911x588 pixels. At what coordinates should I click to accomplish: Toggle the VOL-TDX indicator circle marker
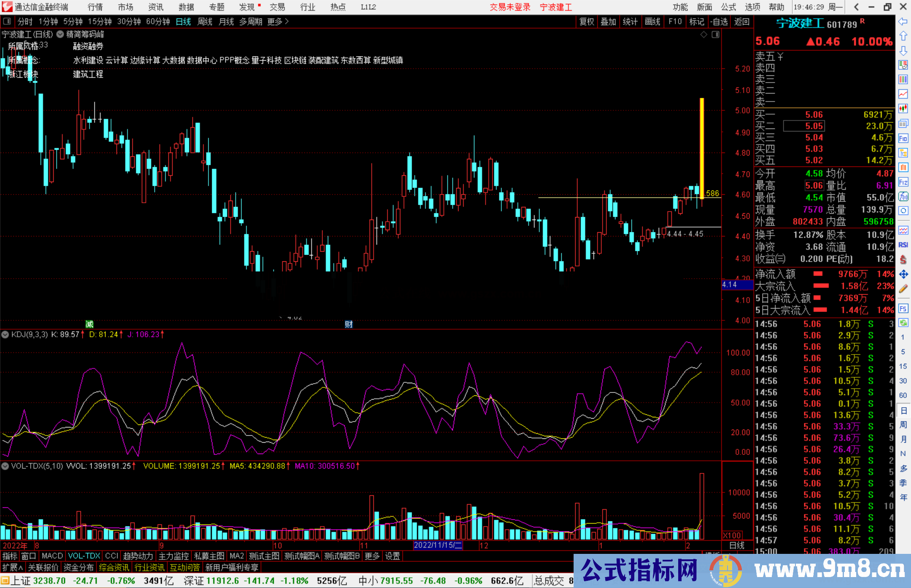point(5,466)
